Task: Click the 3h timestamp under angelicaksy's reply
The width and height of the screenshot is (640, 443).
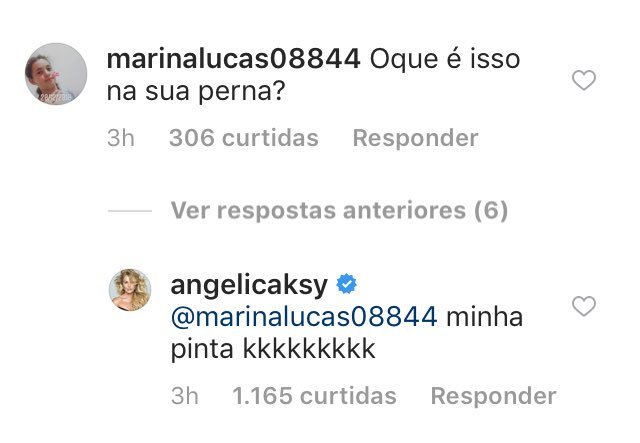Action: [x=184, y=396]
